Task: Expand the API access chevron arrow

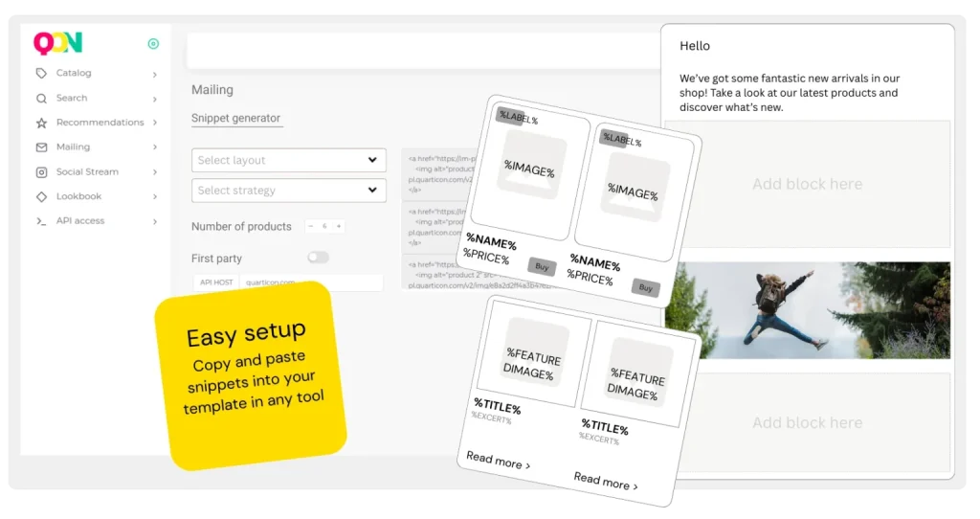Action: (x=154, y=221)
